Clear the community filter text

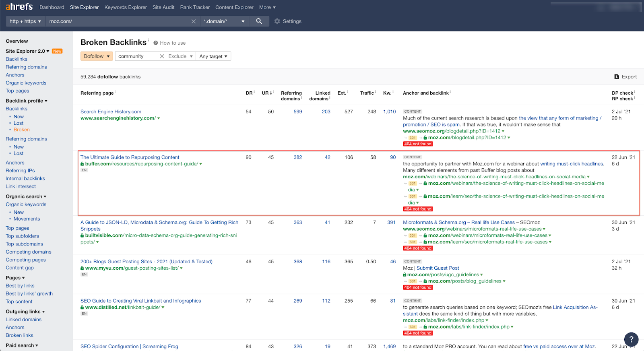tap(162, 56)
